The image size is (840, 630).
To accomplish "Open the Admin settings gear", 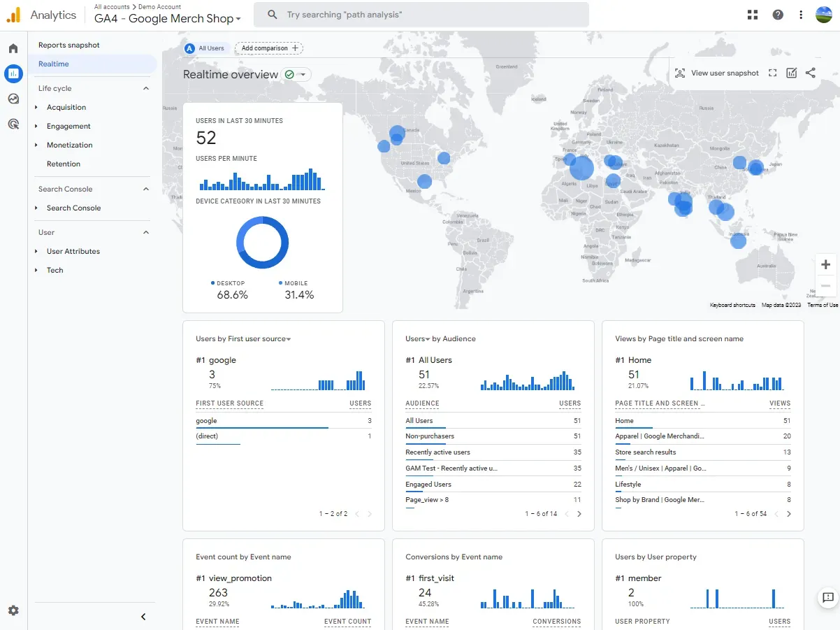I will [x=13, y=610].
